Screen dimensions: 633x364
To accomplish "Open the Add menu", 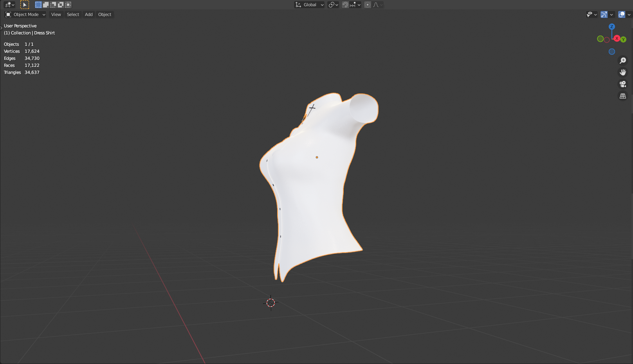I will [x=89, y=14].
